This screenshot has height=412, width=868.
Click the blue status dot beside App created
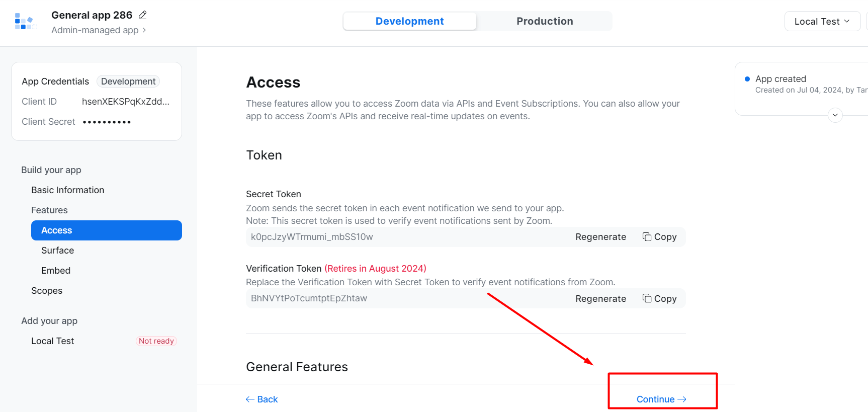point(746,78)
